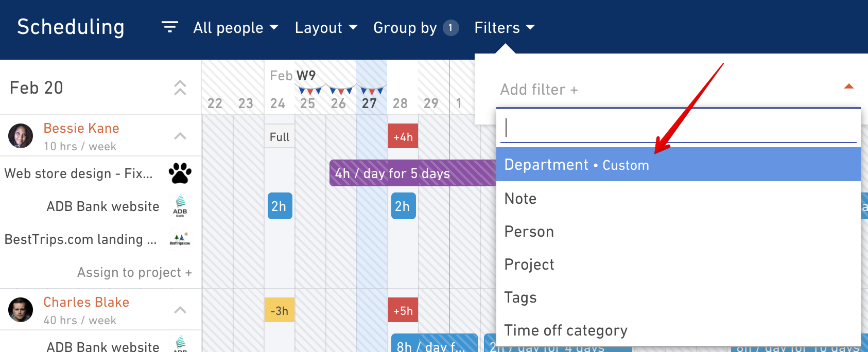Click day 23 in timeline header
The height and width of the screenshot is (352, 868).
click(246, 103)
